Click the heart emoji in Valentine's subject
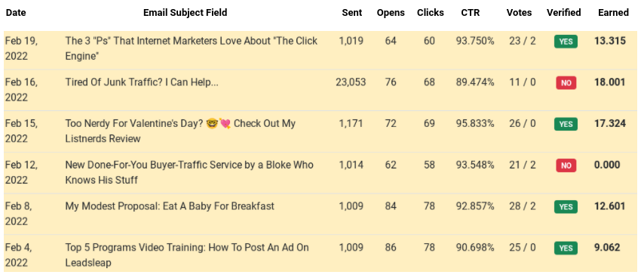 (x=225, y=123)
